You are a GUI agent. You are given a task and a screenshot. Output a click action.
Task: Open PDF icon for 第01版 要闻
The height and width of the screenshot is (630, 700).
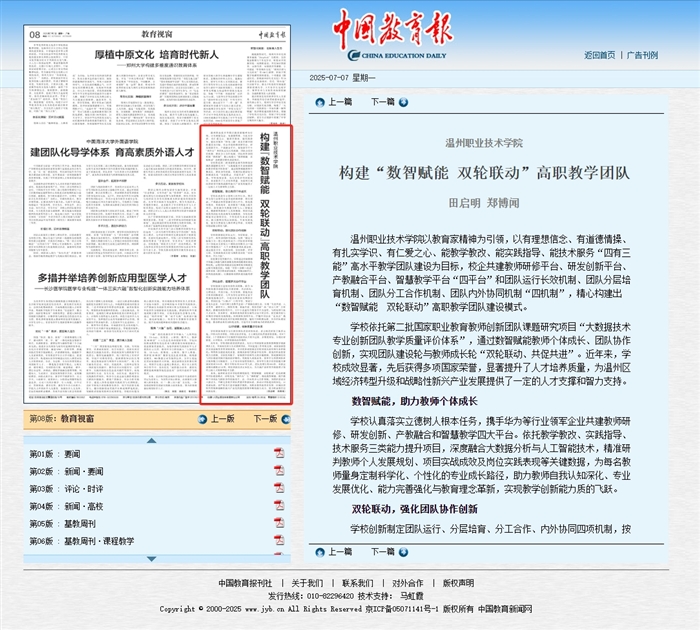(x=279, y=453)
